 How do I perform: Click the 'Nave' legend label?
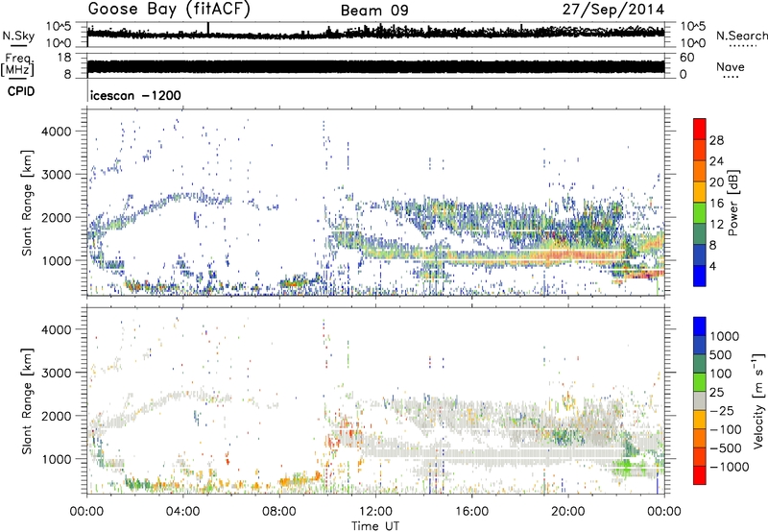coord(731,67)
